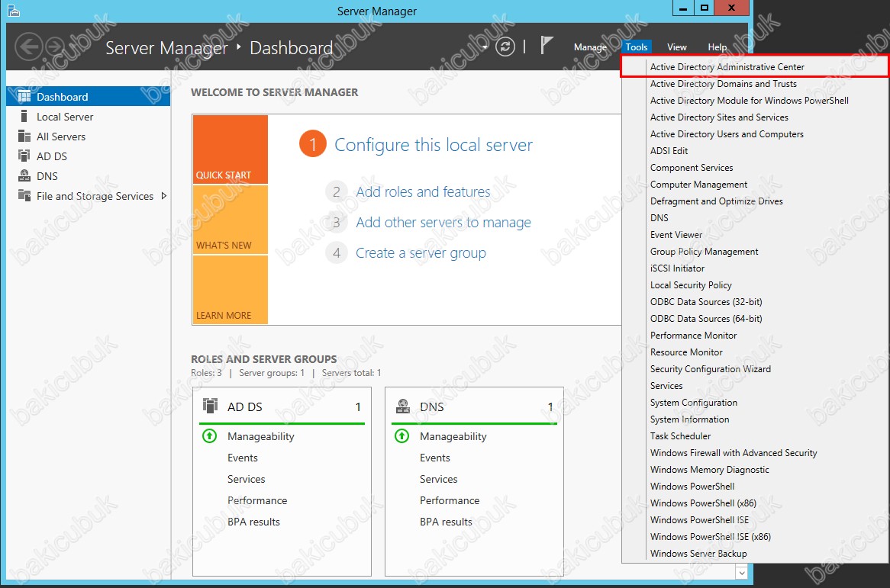The width and height of the screenshot is (890, 588).
Task: Select Active Directory Sites and Services
Action: click(755, 117)
